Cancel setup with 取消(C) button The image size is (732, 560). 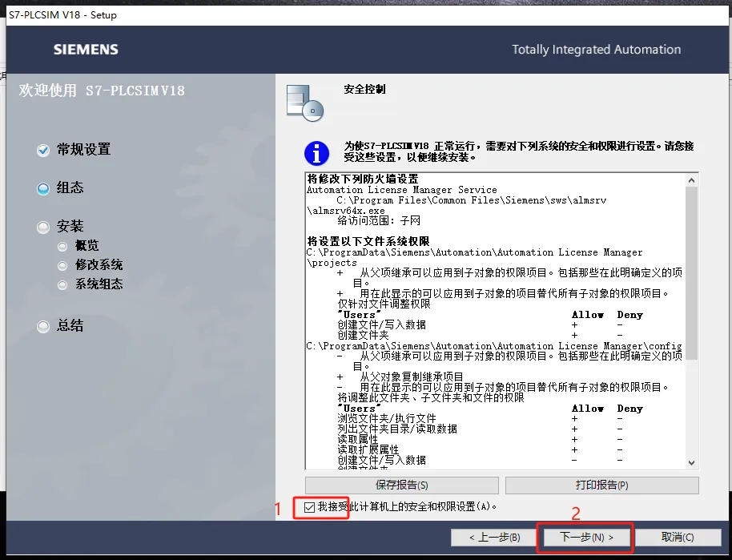click(x=678, y=537)
